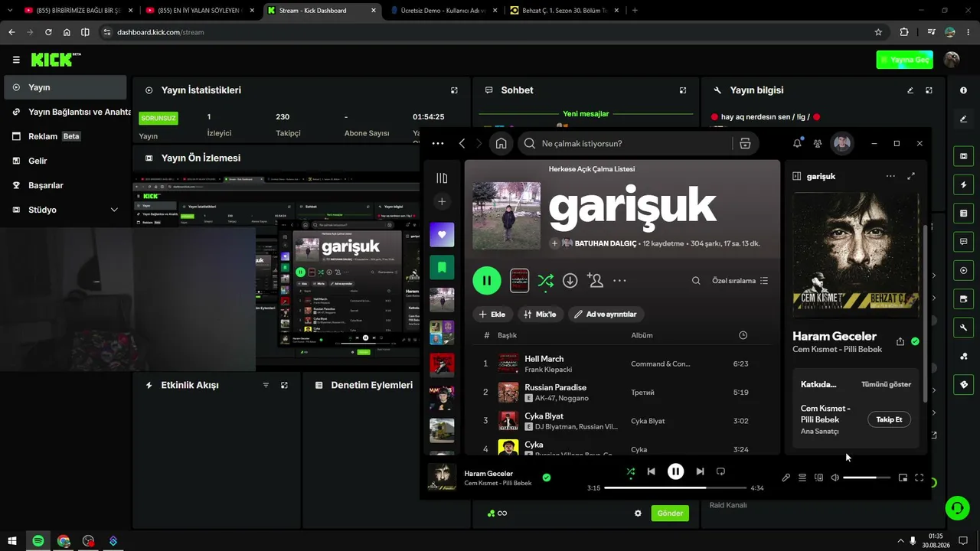The image size is (980, 551).
Task: Open Reklam Beta in Kick sidebar
Action: point(66,136)
